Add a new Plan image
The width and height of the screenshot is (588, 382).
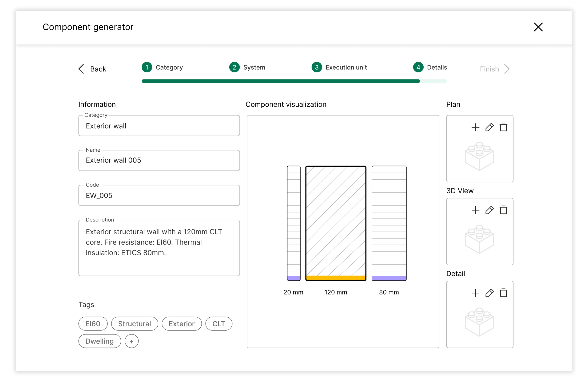point(475,127)
